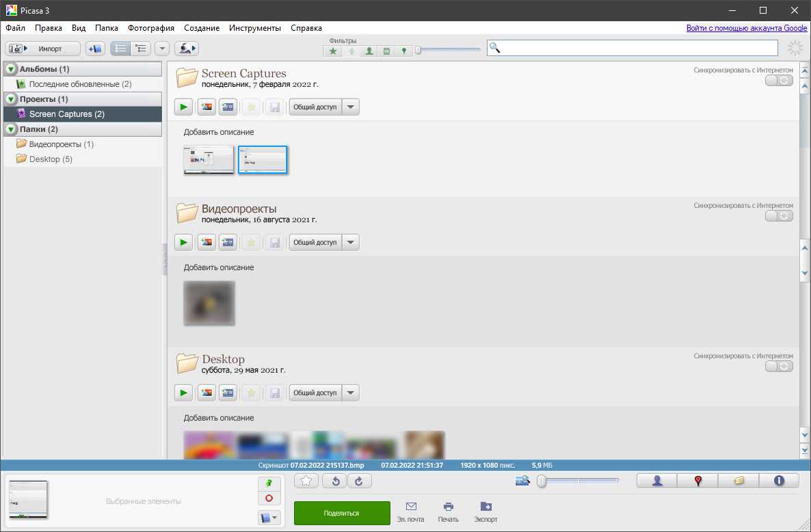Rotate selected photo counter-clockwise
This screenshot has width=811, height=532.
[335, 481]
